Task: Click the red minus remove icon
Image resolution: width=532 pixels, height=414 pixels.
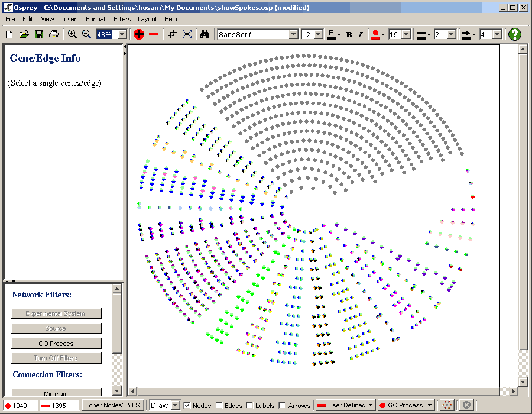Action: [x=154, y=34]
